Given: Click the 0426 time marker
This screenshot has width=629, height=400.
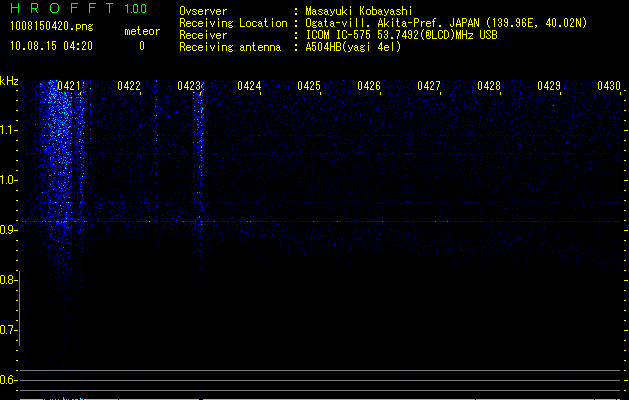Looking at the screenshot, I should 369,86.
